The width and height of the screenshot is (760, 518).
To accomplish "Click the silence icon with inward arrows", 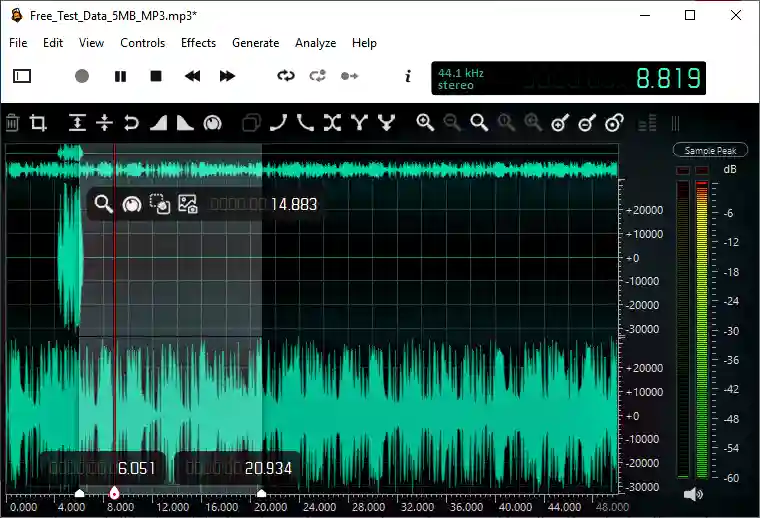I will [104, 123].
